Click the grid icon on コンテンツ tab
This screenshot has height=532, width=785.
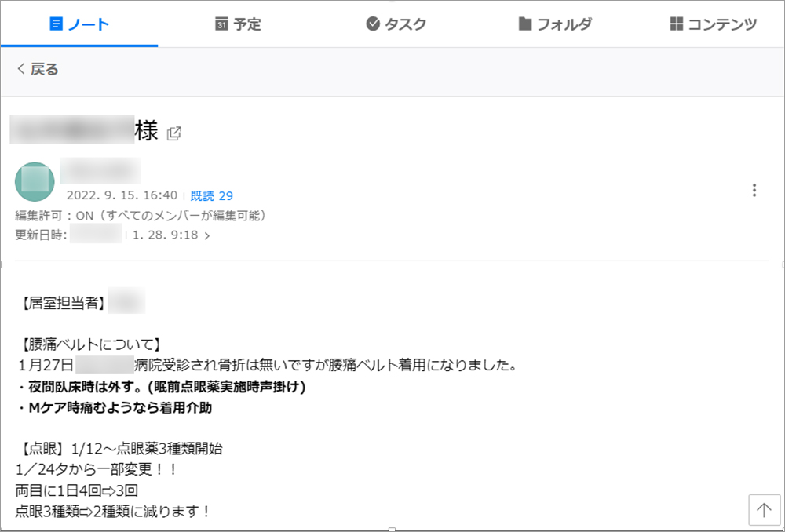click(x=677, y=24)
